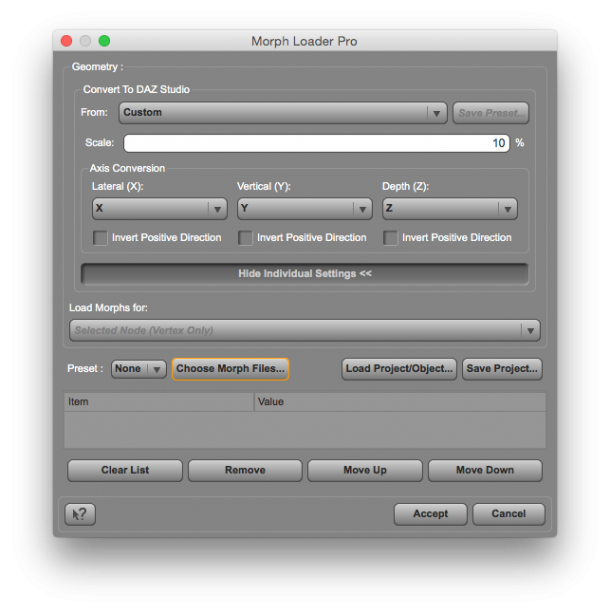Image resolution: width=610 pixels, height=613 pixels.
Task: Click Save Project button
Action: pyautogui.click(x=502, y=369)
